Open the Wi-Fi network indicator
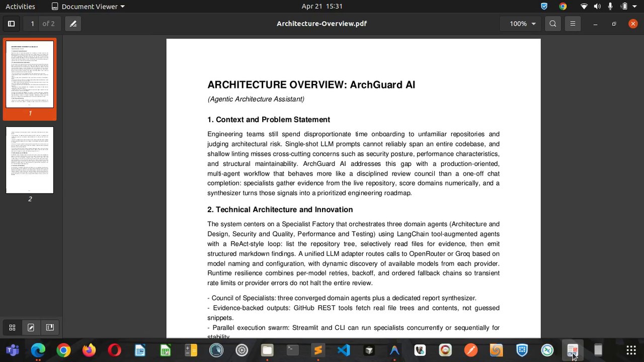Image resolution: width=644 pixels, height=362 pixels. click(x=584, y=6)
